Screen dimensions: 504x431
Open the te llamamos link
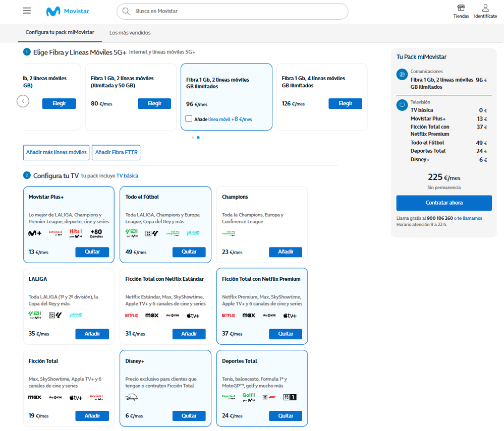469,218
